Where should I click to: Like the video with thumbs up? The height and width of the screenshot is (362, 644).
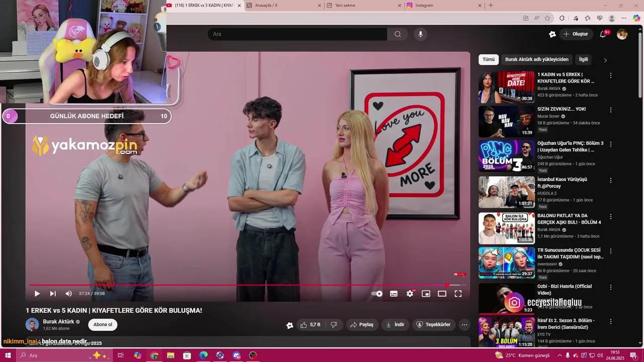[310, 325]
